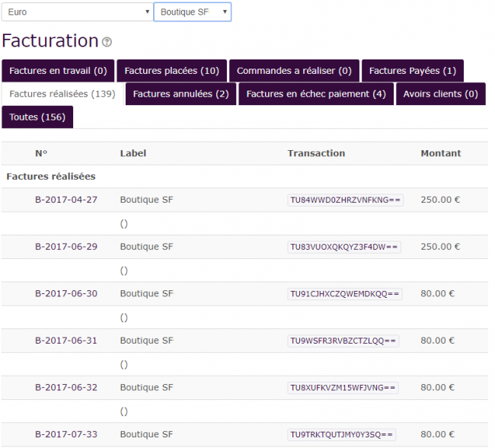Select the Factures réalisées (139) tab
The width and height of the screenshot is (495, 448).
coord(62,94)
